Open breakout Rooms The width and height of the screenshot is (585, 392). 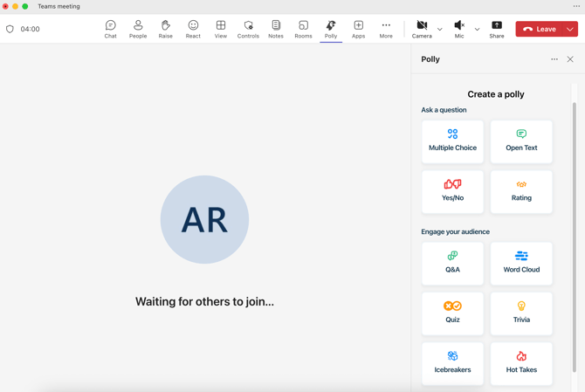point(303,29)
